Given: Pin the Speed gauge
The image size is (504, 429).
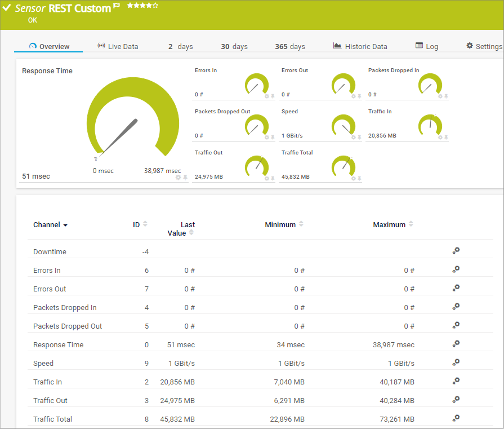Looking at the screenshot, I should [x=359, y=138].
